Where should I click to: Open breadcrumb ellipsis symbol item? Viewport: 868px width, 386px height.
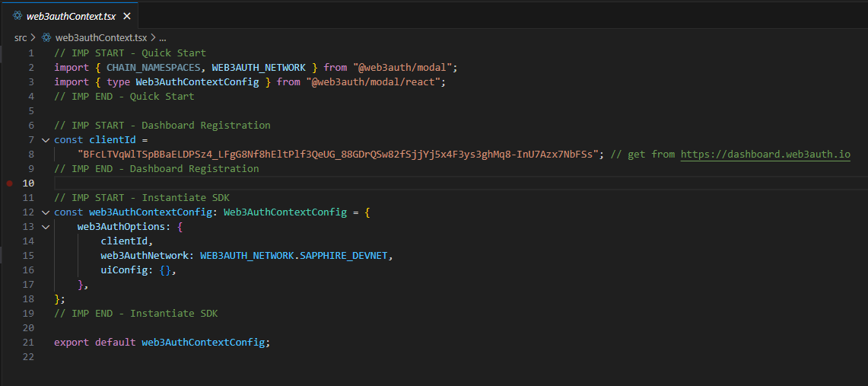tap(163, 37)
